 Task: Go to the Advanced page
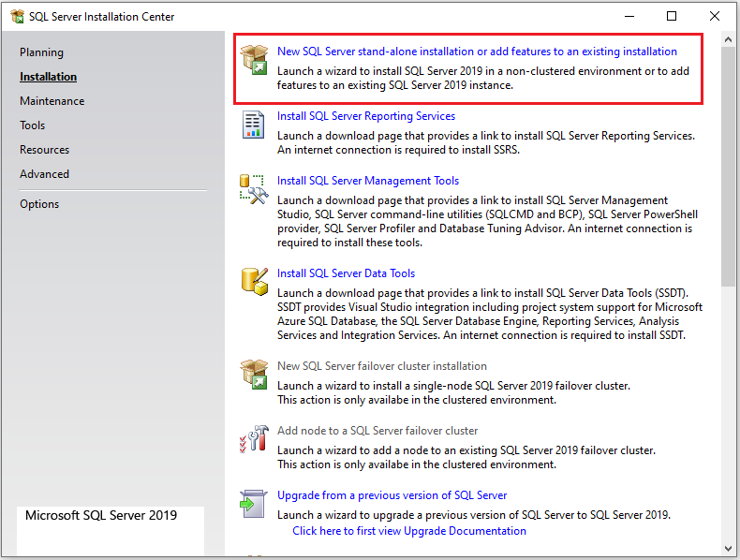(45, 174)
